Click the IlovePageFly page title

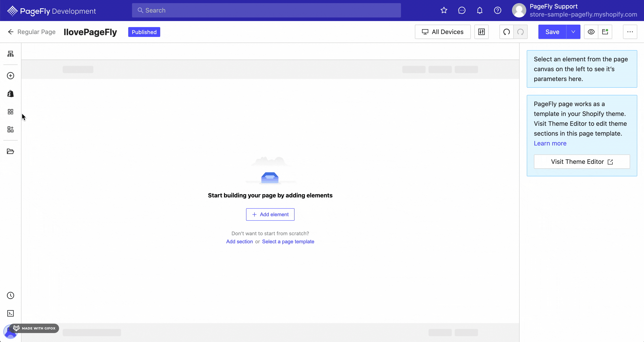(90, 32)
